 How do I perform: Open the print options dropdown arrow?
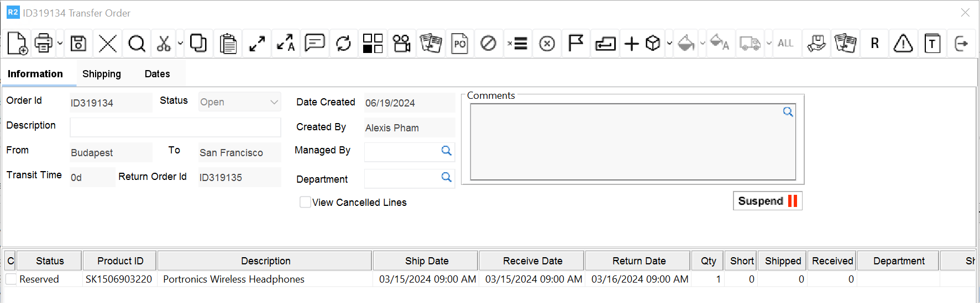click(60, 43)
